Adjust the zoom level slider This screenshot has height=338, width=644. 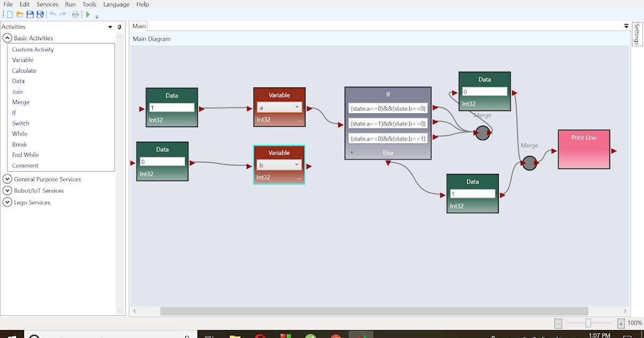pyautogui.click(x=588, y=323)
